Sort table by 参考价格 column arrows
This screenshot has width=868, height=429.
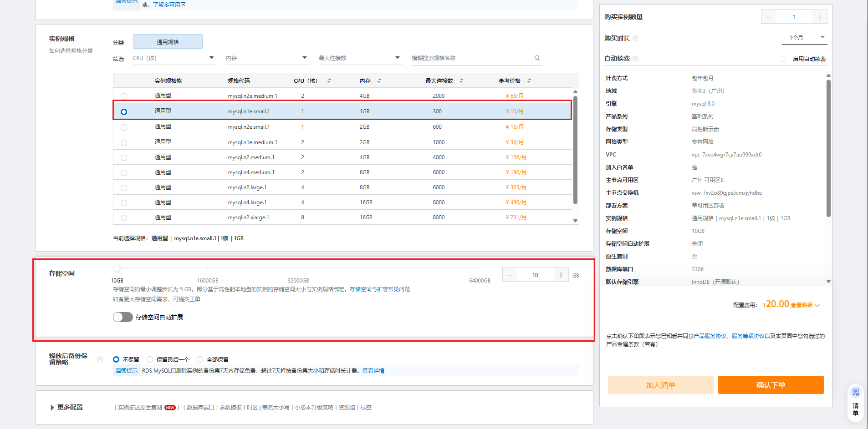coord(529,81)
